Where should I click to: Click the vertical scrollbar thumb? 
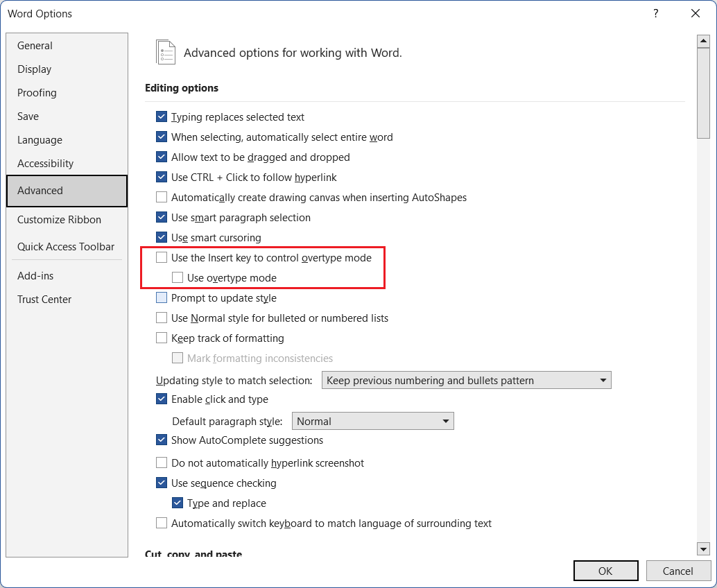[x=703, y=93]
